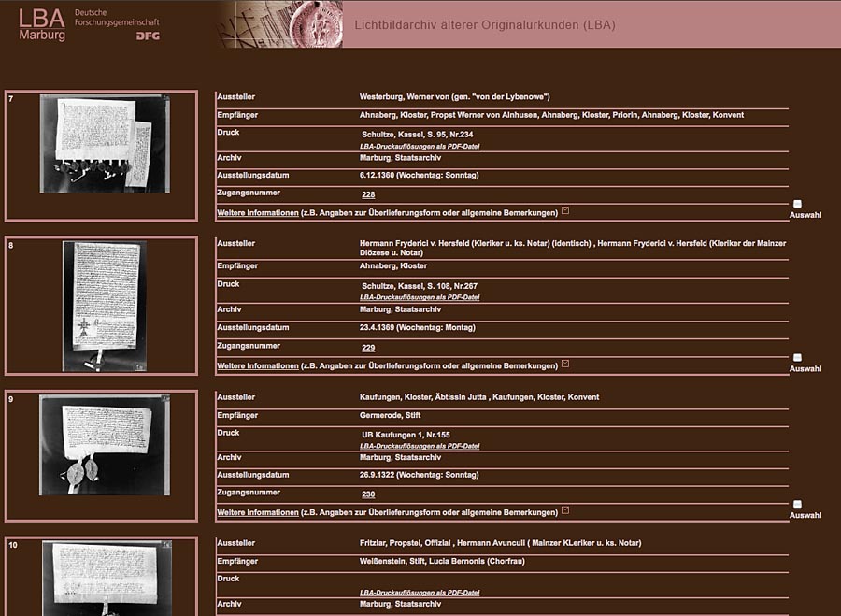
Task: Click the Auswahl label of record 8
Action: 805,368
